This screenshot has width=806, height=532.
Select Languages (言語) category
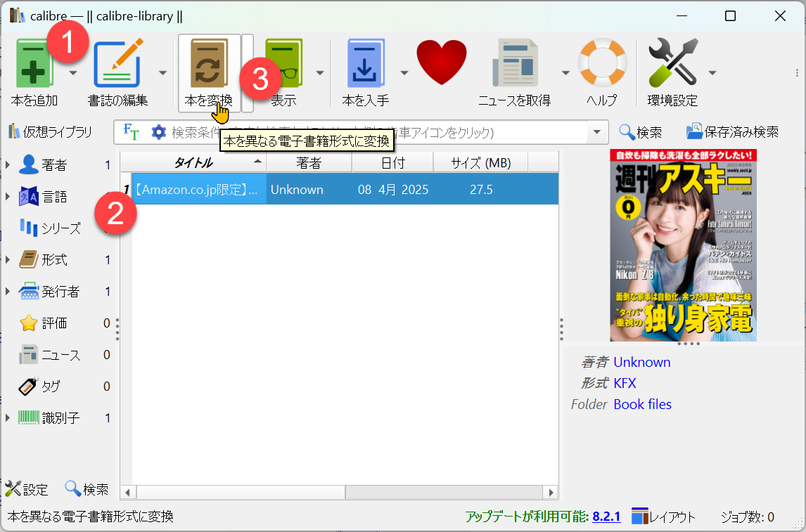54,197
